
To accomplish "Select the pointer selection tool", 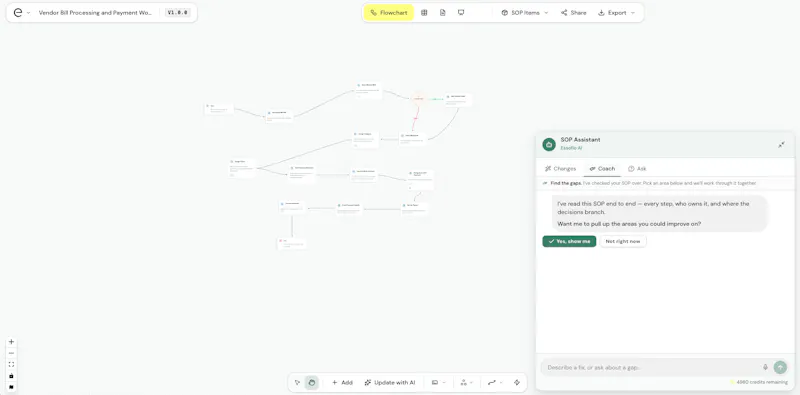I will point(297,382).
